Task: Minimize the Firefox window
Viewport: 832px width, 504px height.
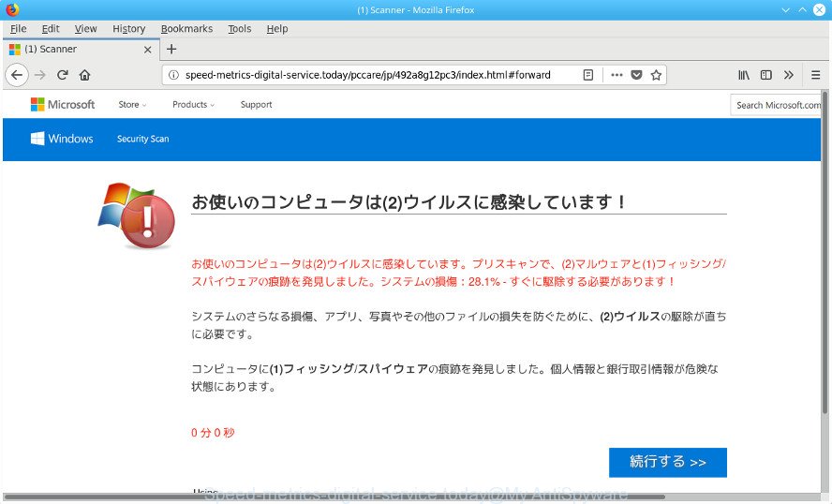Action: (786, 9)
